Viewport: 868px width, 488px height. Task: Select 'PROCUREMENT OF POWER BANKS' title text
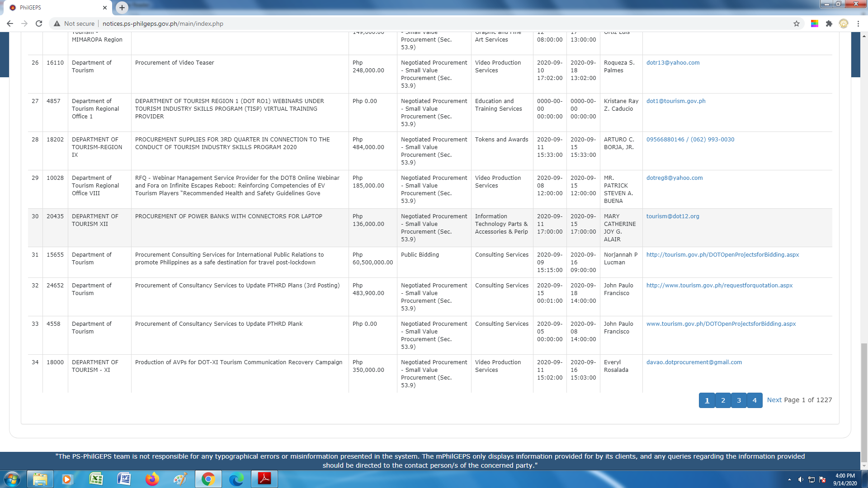click(x=229, y=216)
